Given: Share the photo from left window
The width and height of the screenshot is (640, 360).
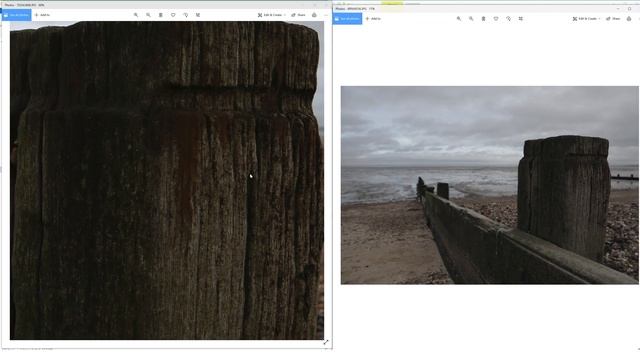Looking at the screenshot, I should click(298, 15).
